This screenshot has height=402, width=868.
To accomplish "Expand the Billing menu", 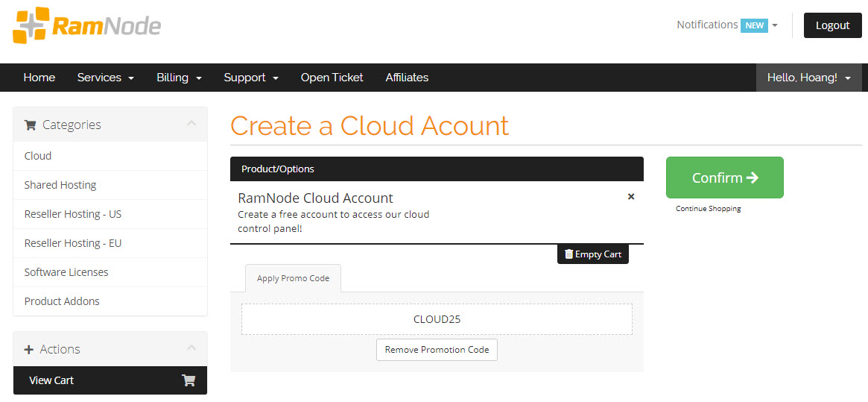I will pos(179,78).
